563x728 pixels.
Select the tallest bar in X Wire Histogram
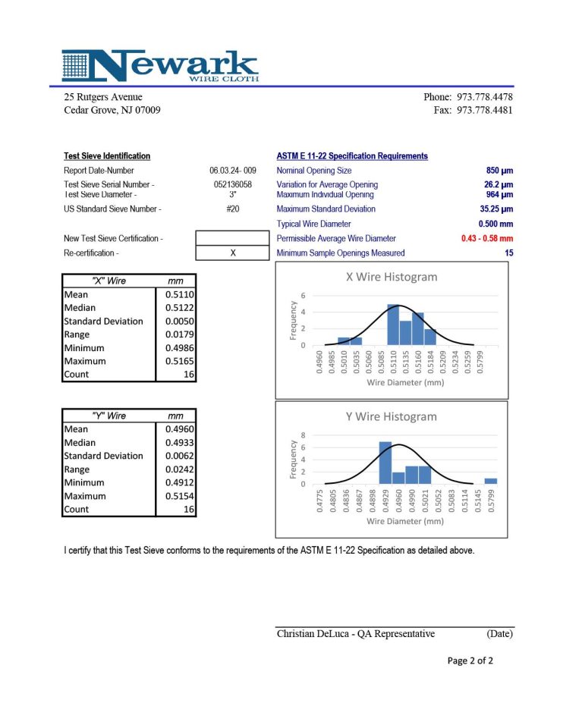[x=393, y=325]
